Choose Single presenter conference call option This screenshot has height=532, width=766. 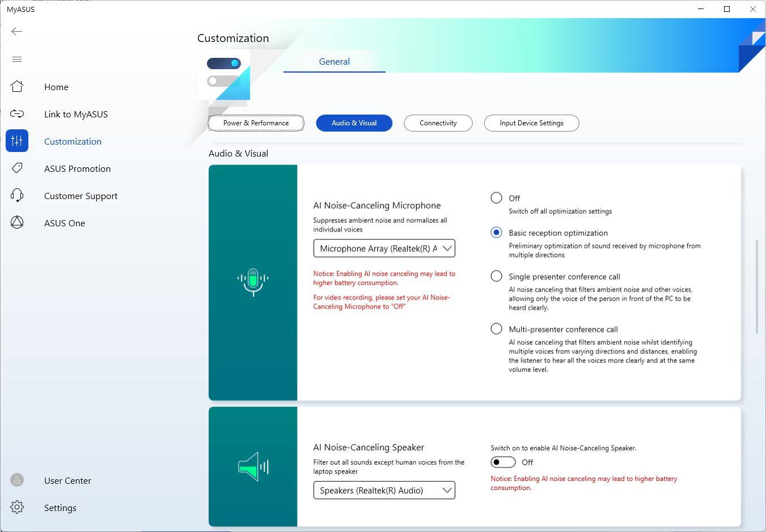(x=496, y=276)
